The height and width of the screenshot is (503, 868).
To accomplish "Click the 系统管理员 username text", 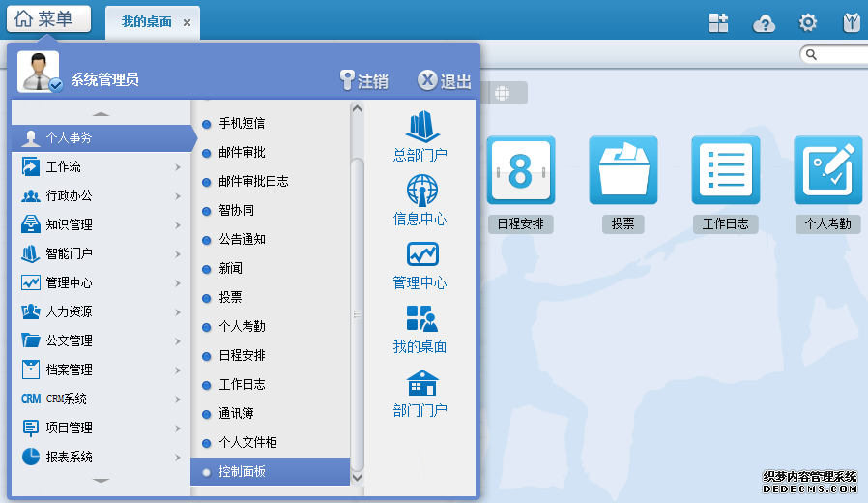I will pos(104,79).
